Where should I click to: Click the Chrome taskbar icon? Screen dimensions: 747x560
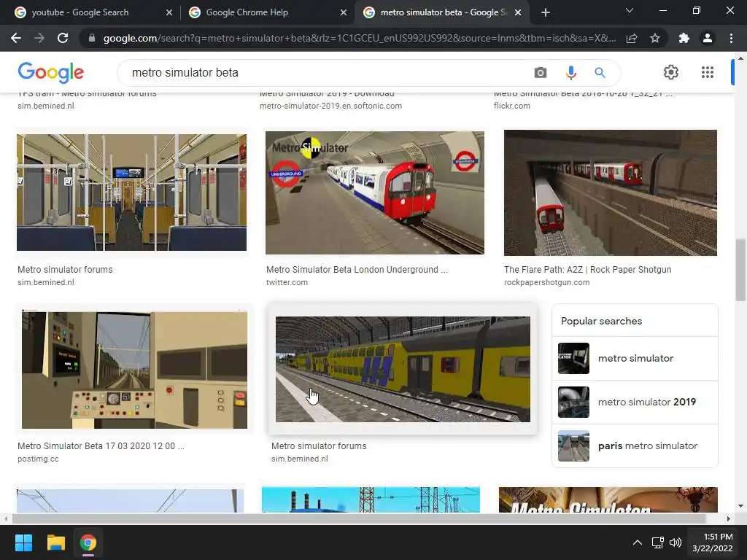[88, 542]
